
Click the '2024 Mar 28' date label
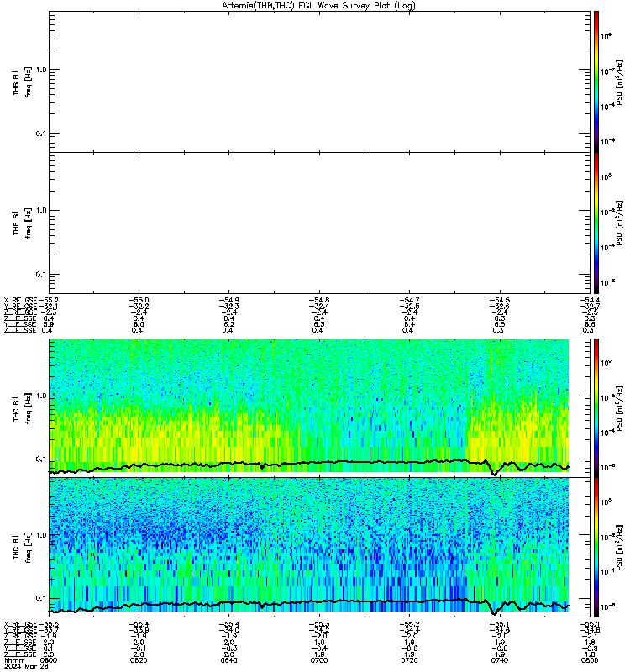pos(26,666)
